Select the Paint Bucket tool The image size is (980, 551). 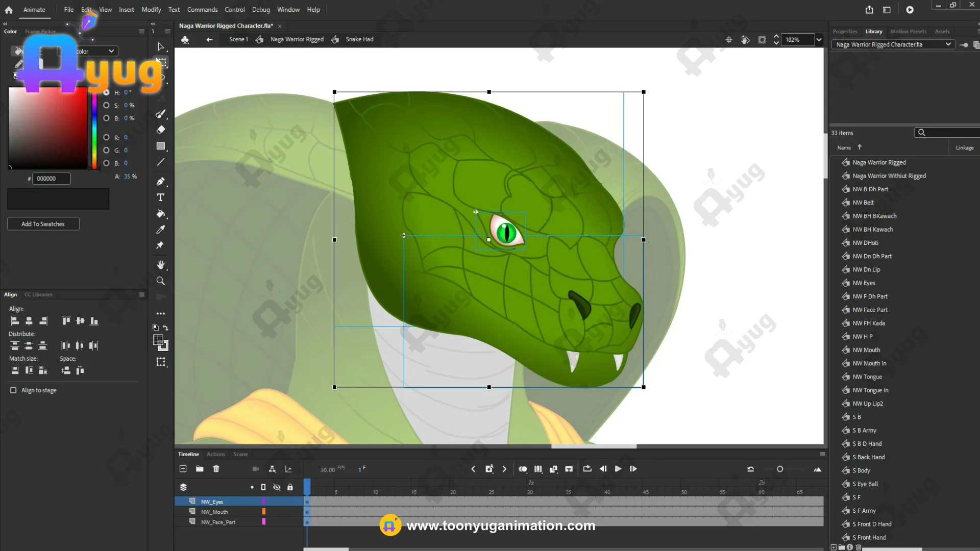[x=160, y=214]
